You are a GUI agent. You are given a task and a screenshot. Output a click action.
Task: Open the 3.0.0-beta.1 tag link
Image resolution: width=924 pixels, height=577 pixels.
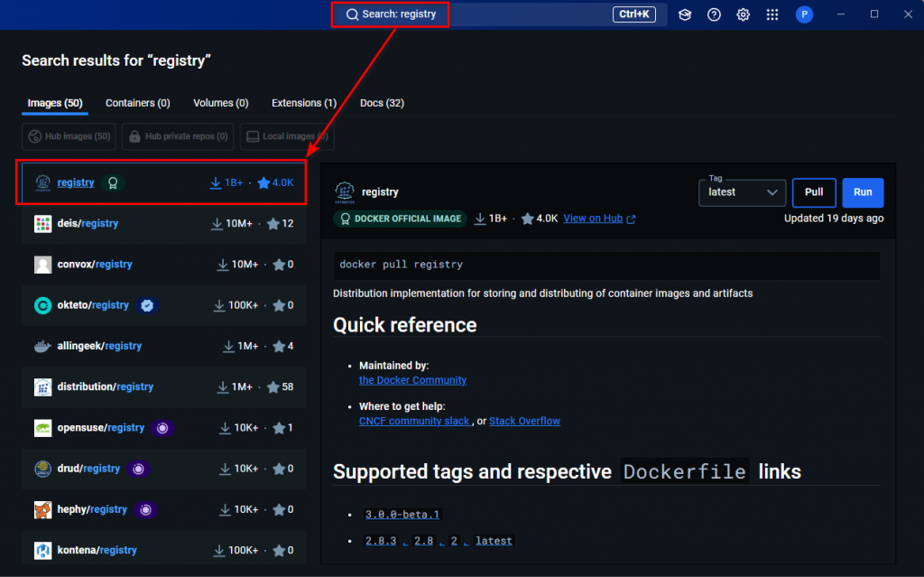(x=402, y=515)
